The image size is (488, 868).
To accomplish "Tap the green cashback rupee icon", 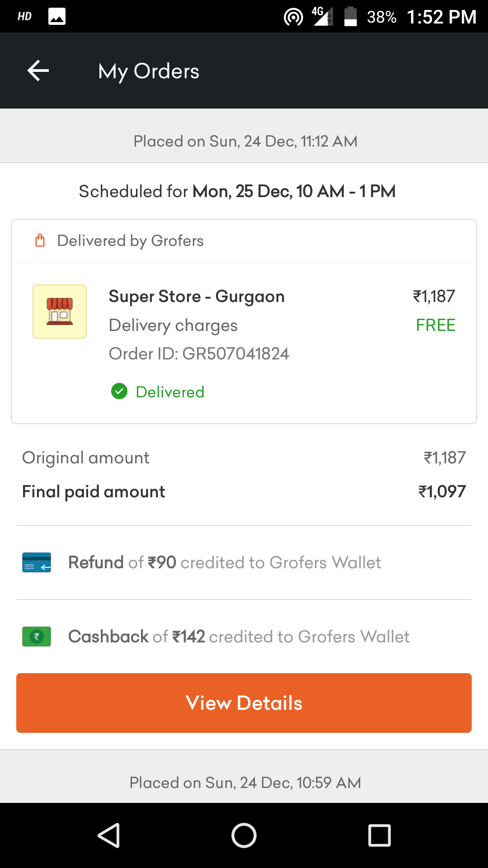I will coord(37,637).
